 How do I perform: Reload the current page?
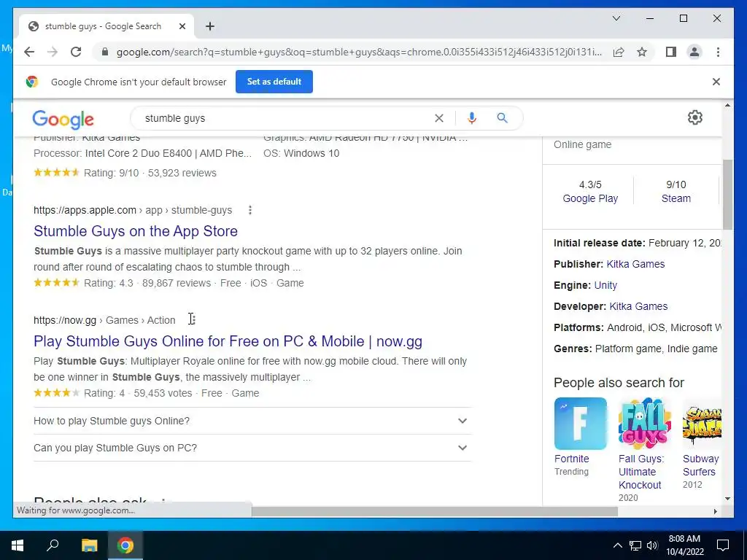pyautogui.click(x=76, y=52)
